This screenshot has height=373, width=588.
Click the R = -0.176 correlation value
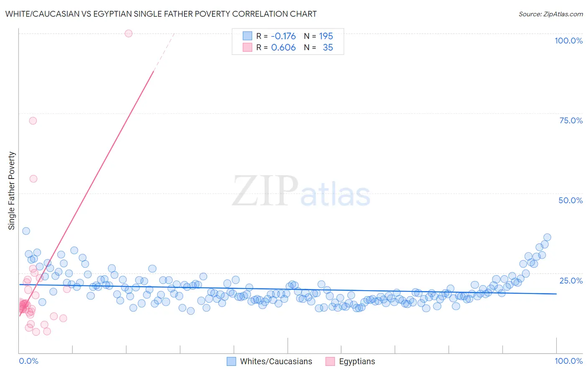(x=276, y=36)
